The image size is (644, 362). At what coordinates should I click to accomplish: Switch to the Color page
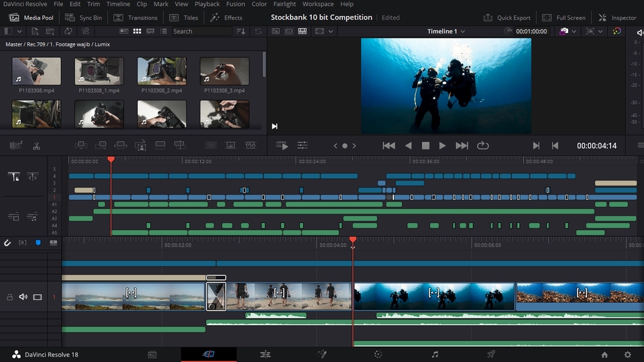[378, 355]
